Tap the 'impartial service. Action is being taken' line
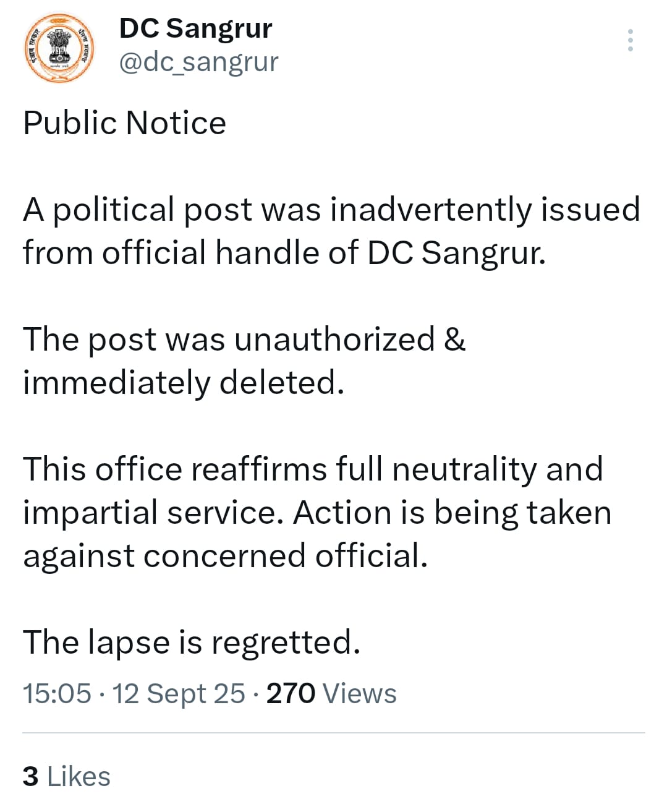The height and width of the screenshot is (812, 667). 317,513
